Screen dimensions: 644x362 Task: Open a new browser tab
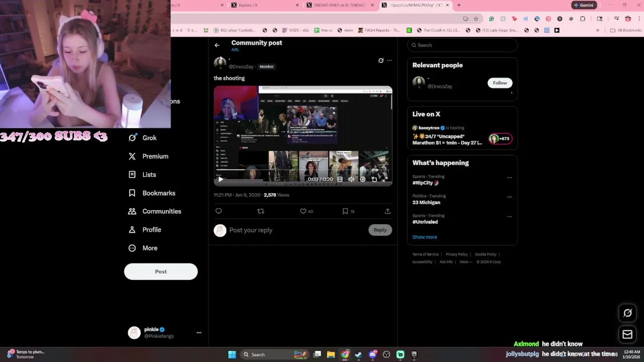click(459, 5)
